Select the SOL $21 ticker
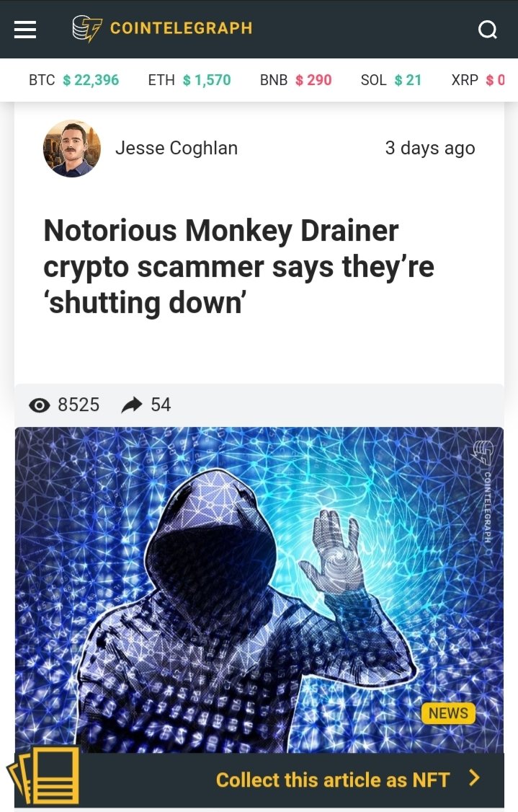This screenshot has height=812, width=518. click(x=391, y=80)
